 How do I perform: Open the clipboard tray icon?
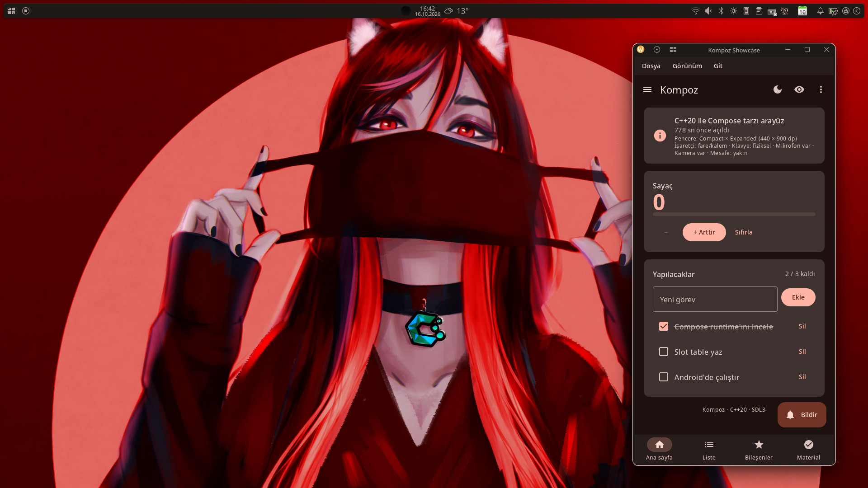pos(759,11)
